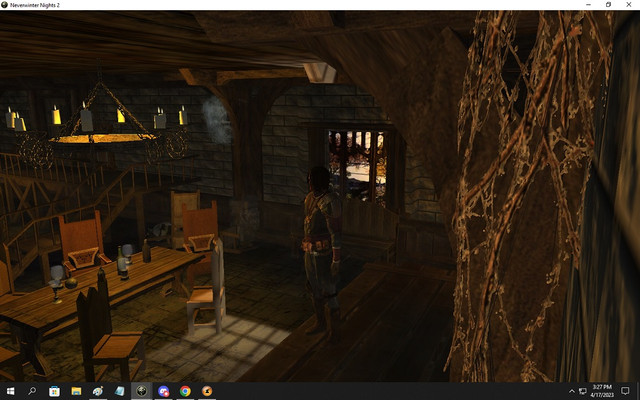Click the green bottle on the table

122,262
